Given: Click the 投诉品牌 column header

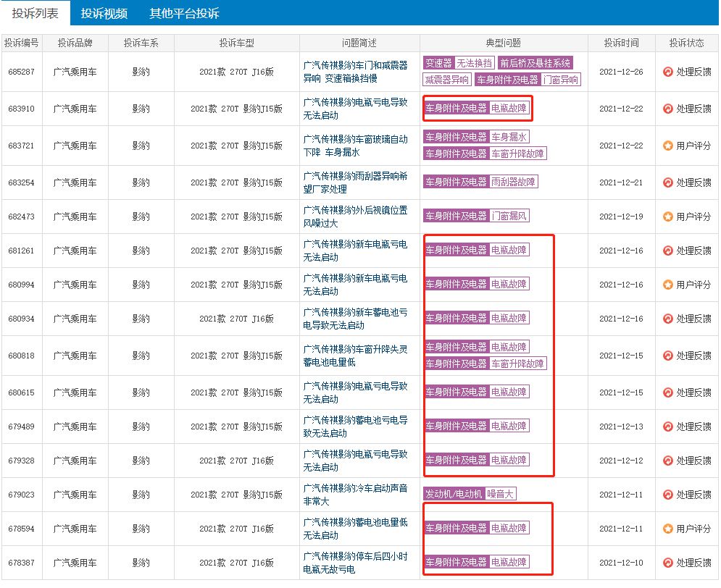Looking at the screenshot, I should (75, 43).
